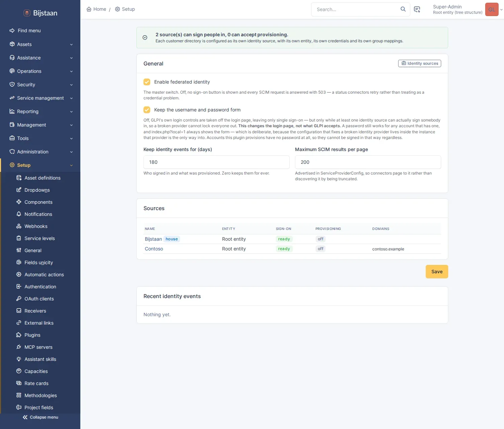Click the Find menu signpost icon
The image size is (504, 429).
12,31
